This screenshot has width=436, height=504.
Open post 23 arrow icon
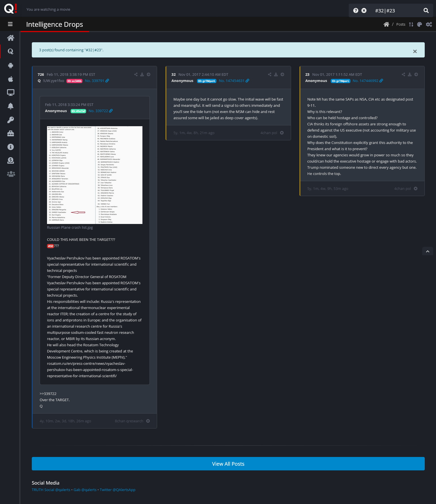click(x=416, y=74)
